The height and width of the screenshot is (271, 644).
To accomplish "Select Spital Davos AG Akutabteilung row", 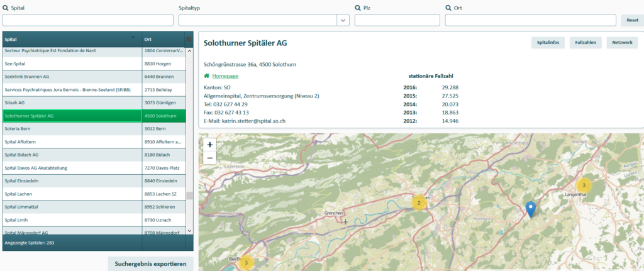I will click(94, 168).
